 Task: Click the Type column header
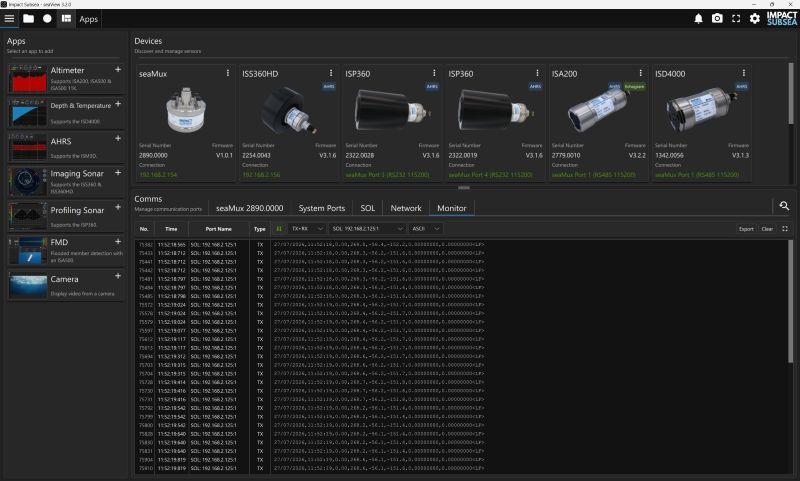point(260,229)
